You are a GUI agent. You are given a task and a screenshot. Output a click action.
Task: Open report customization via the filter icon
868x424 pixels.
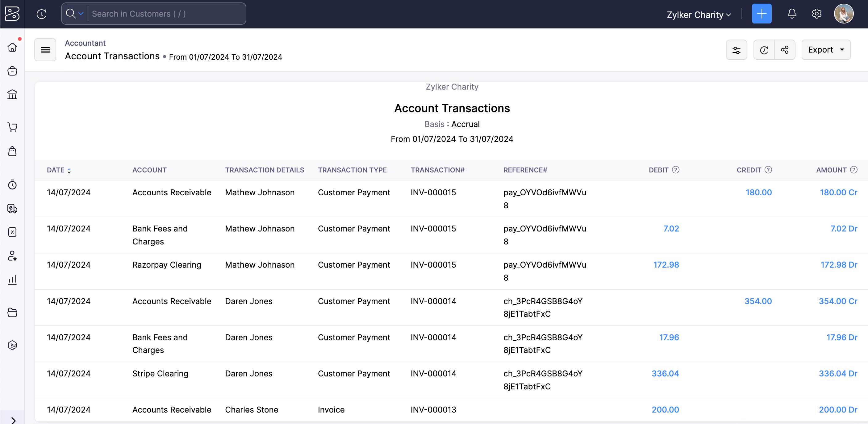click(737, 49)
